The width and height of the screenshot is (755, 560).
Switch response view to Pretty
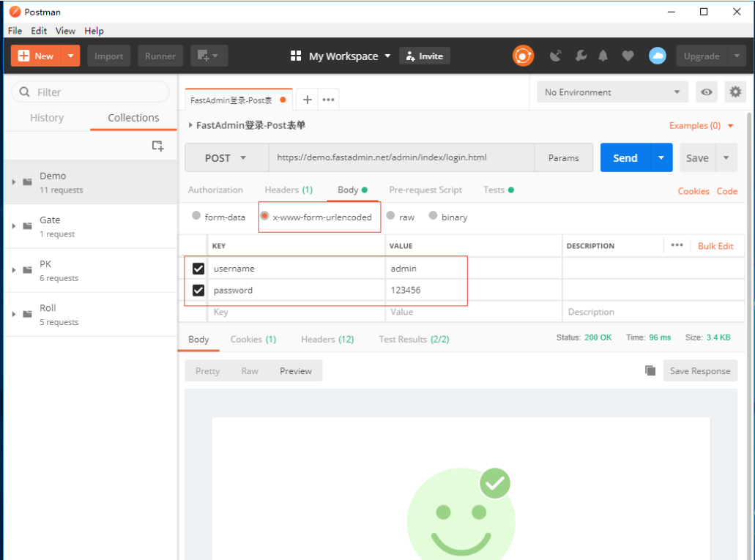click(207, 370)
